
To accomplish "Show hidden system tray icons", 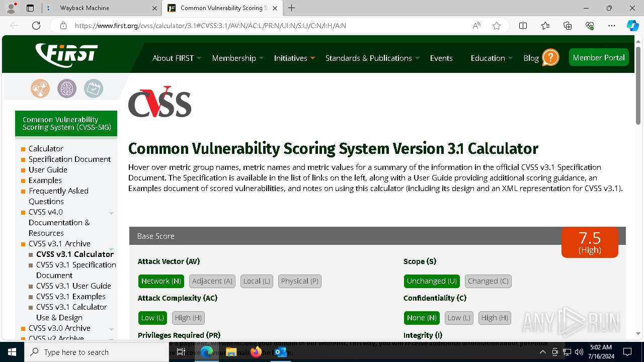I will coord(542,352).
